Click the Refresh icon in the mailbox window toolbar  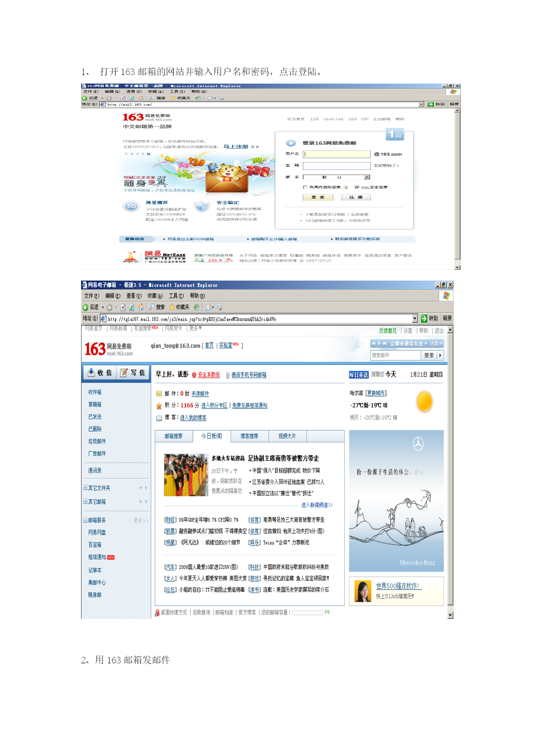132,307
